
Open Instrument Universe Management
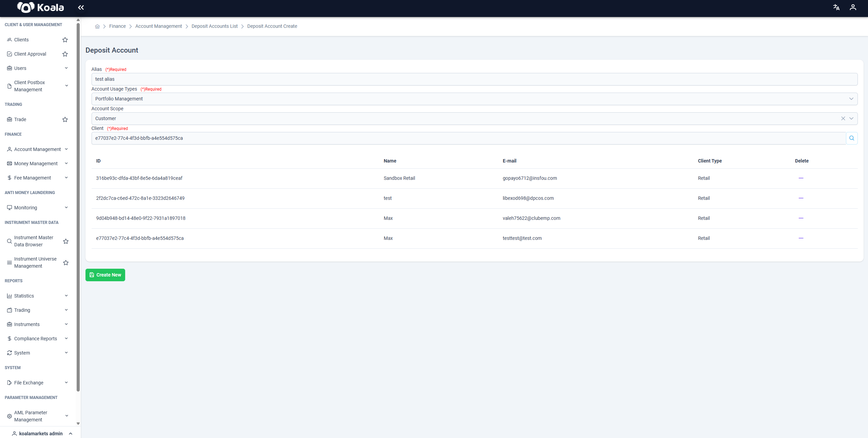coord(35,263)
